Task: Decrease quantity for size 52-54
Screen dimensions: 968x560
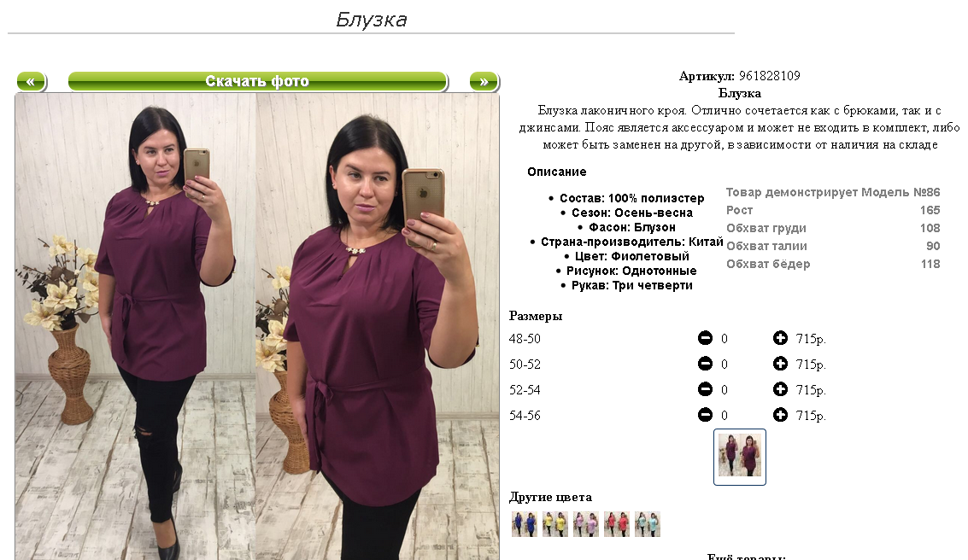Action: (x=705, y=389)
